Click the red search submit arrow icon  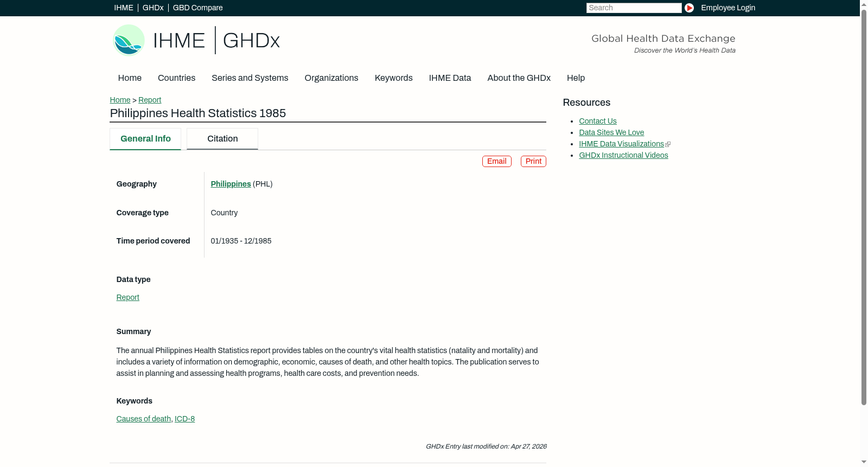(x=689, y=8)
